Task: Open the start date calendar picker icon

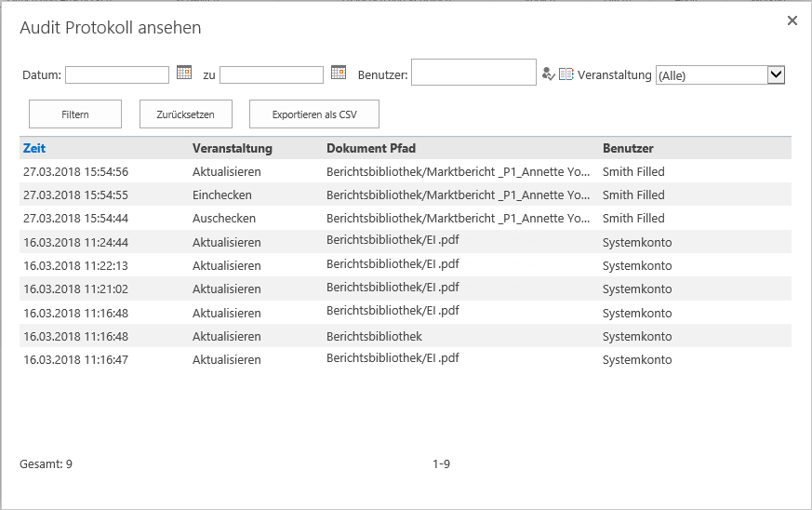Action: point(184,73)
